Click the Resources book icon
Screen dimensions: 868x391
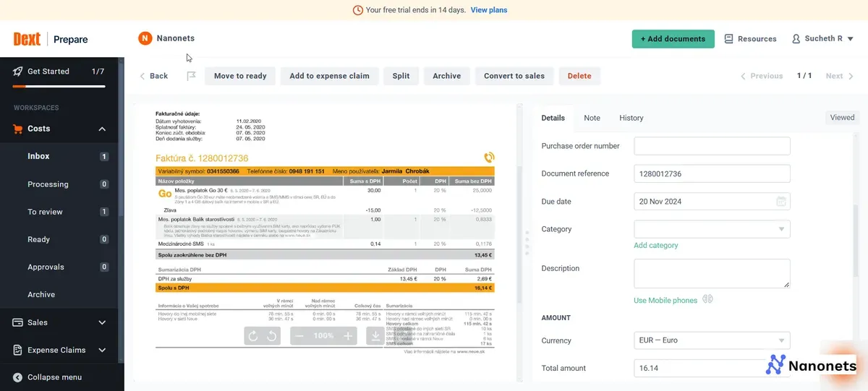(729, 39)
